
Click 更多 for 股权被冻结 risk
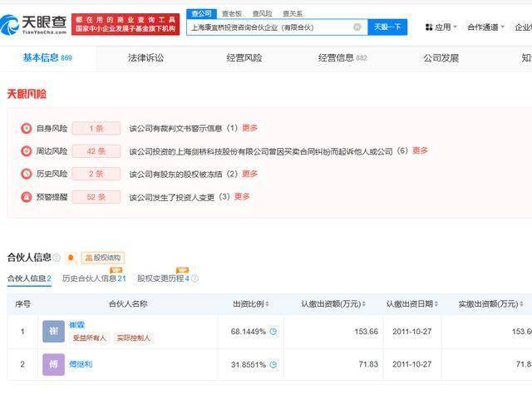(x=249, y=174)
